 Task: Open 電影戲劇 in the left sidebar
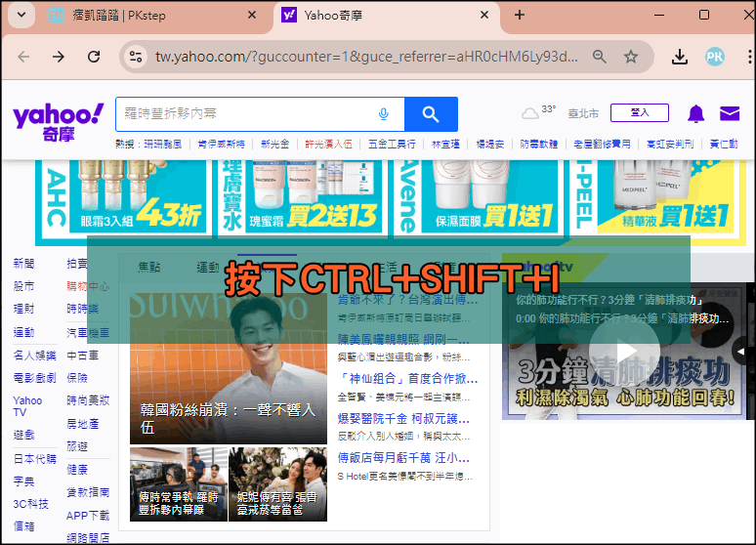pyautogui.click(x=35, y=378)
